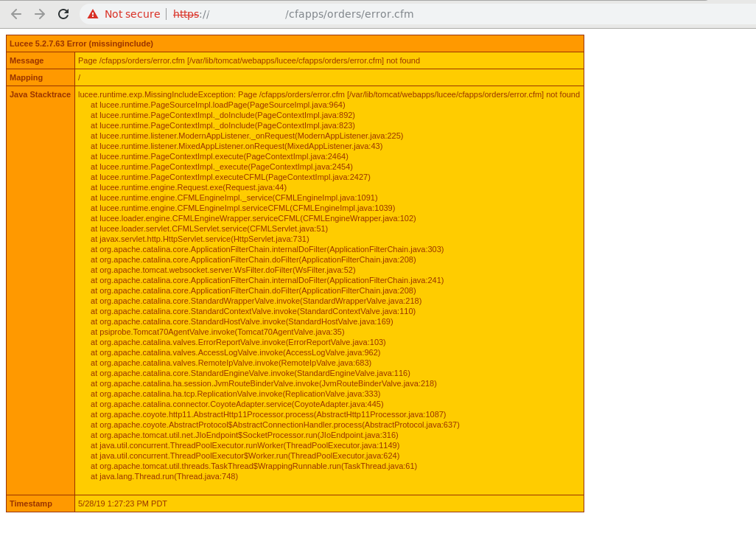Go back using the browser back arrow
Viewport: 756px width, 547px height.
click(x=16, y=14)
